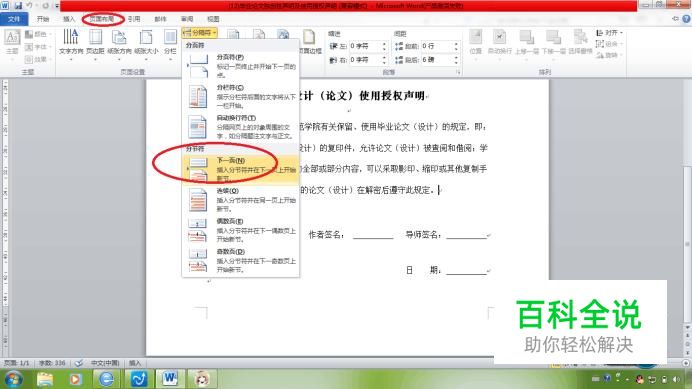Click the Undo arrow icon
Screen dimensions: 692x389
tap(29, 6)
